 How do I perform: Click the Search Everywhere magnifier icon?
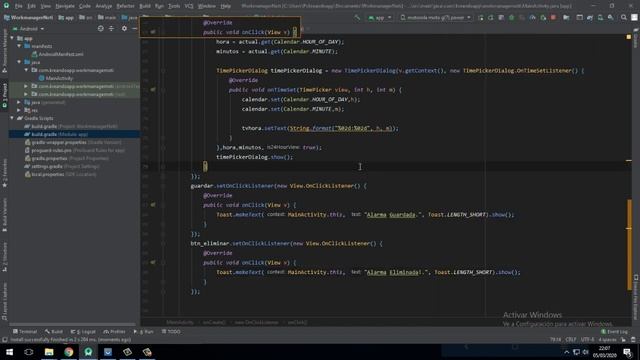coord(624,18)
